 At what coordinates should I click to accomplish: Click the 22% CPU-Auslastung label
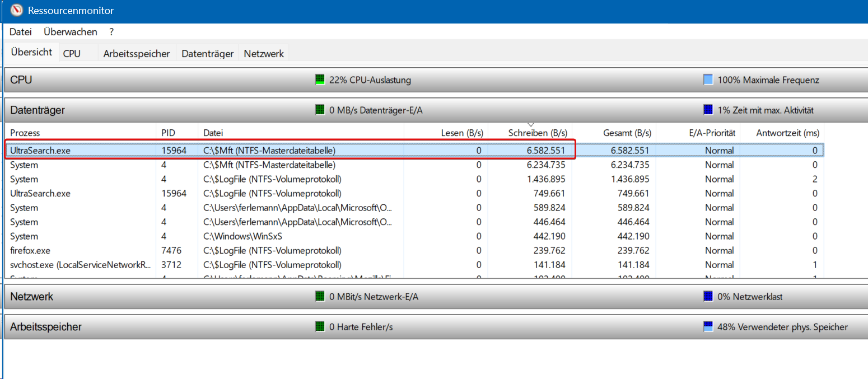tap(370, 80)
